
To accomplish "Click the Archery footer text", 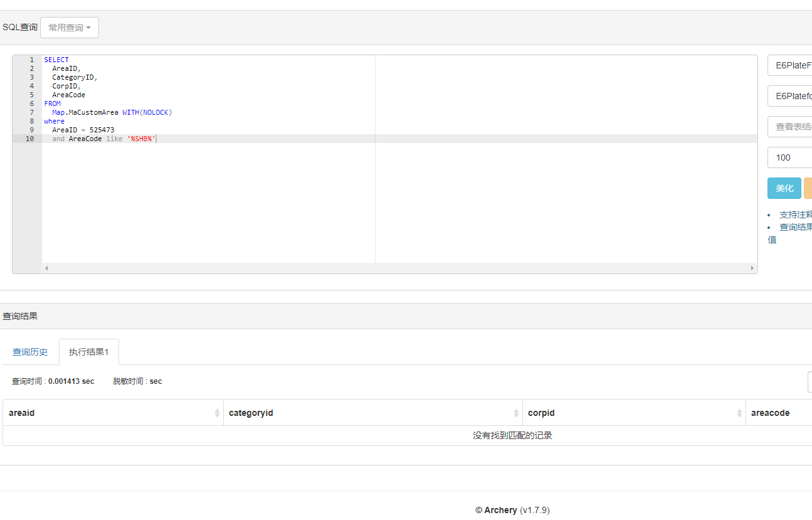I will [x=512, y=510].
